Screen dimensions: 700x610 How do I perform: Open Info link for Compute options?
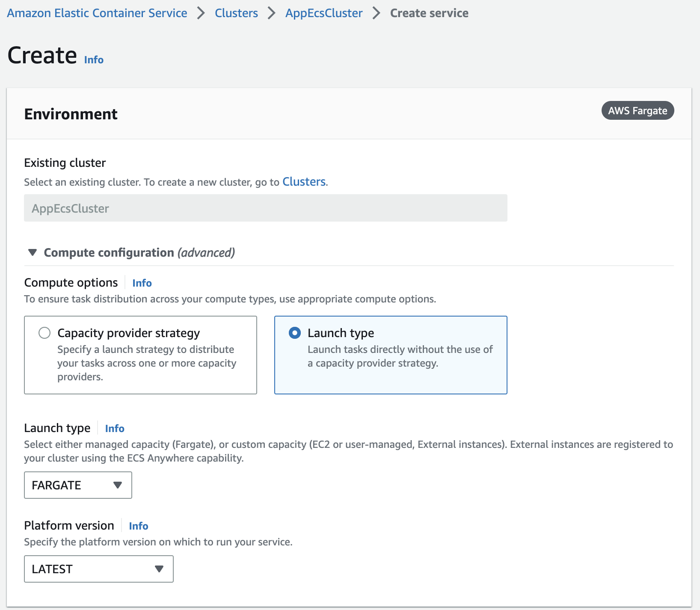point(142,283)
